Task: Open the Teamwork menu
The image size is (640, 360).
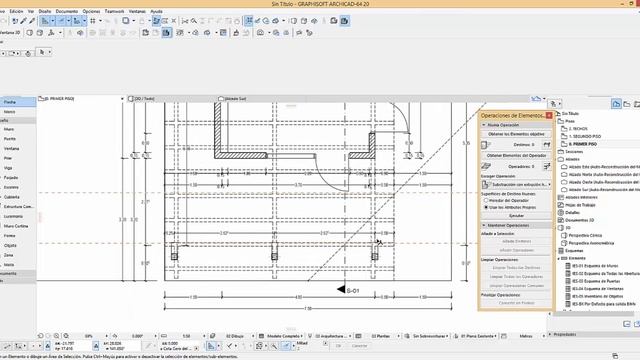Action: tap(114, 11)
